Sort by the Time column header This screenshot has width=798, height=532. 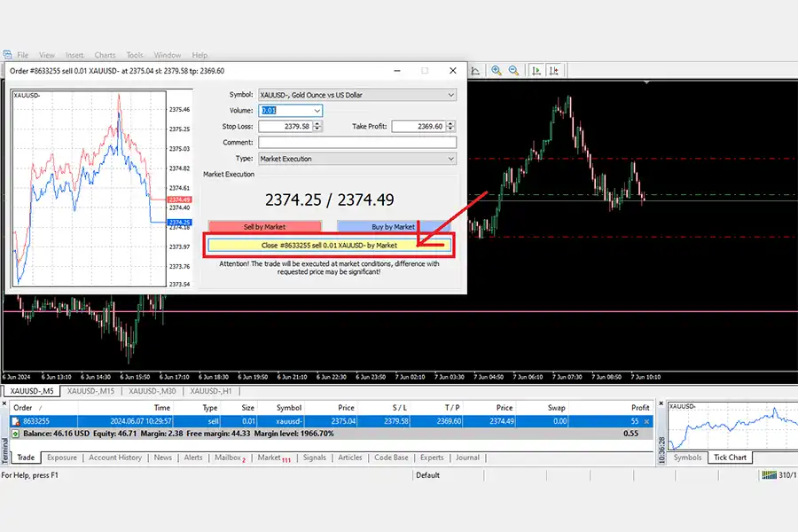pyautogui.click(x=125, y=408)
